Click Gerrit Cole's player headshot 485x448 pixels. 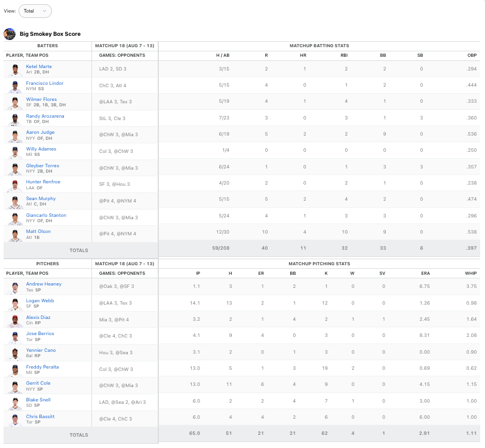click(14, 386)
